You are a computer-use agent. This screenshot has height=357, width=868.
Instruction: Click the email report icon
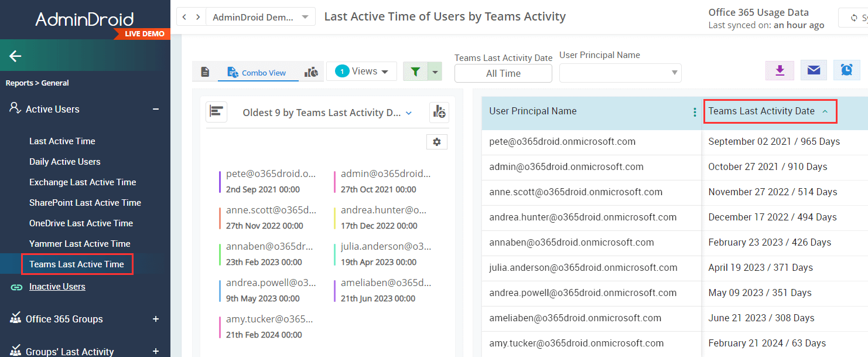[x=814, y=69]
